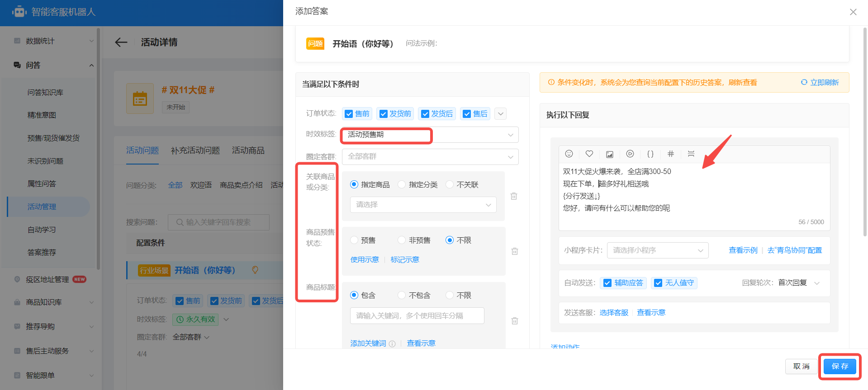
Task: Delete the 商品标题 condition with trash icon
Action: coord(515,321)
